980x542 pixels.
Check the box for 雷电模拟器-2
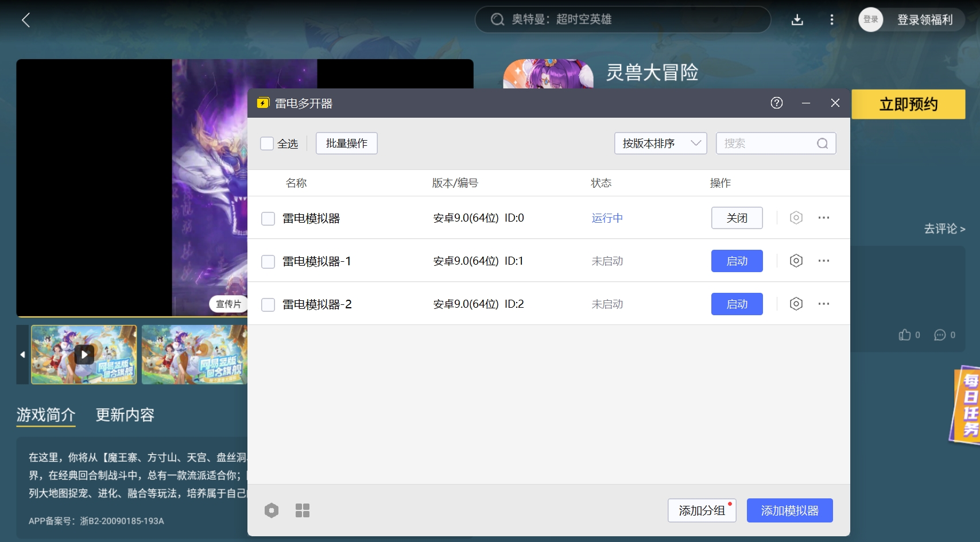268,305
